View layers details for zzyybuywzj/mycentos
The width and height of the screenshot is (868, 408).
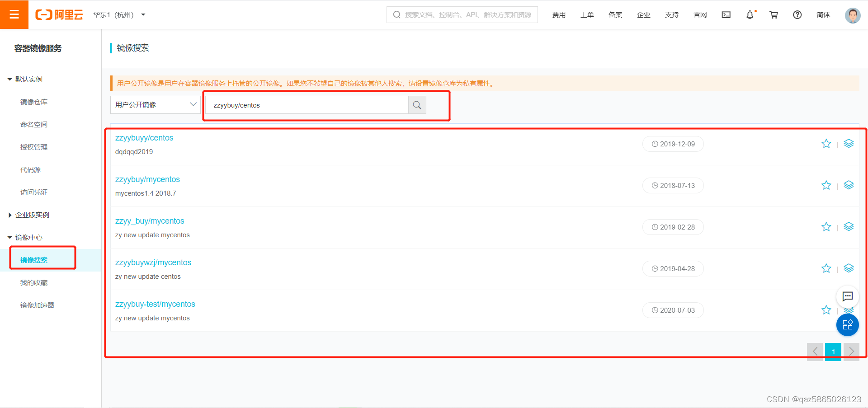(x=849, y=268)
